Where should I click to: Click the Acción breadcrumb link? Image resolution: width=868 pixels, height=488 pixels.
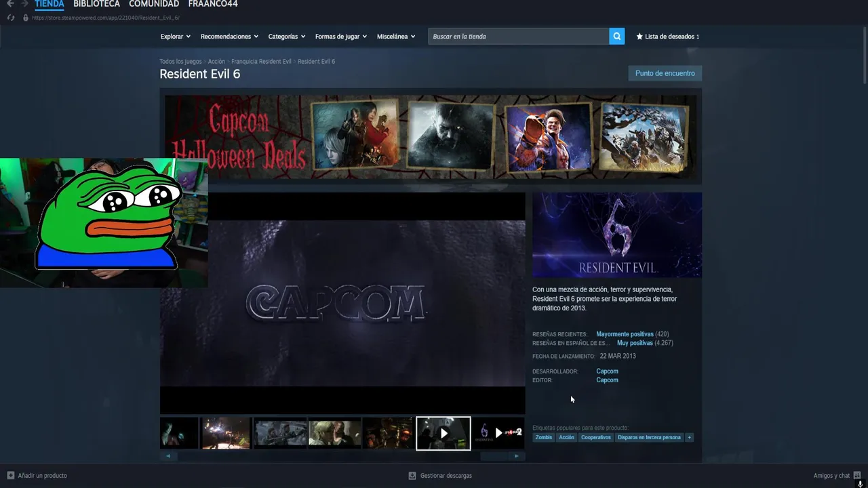(x=216, y=62)
